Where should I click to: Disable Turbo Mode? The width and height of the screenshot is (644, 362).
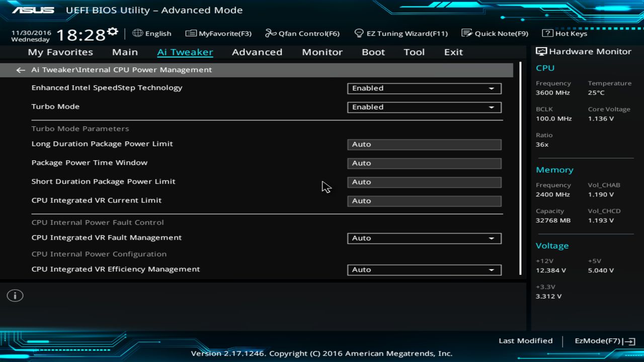(x=424, y=107)
